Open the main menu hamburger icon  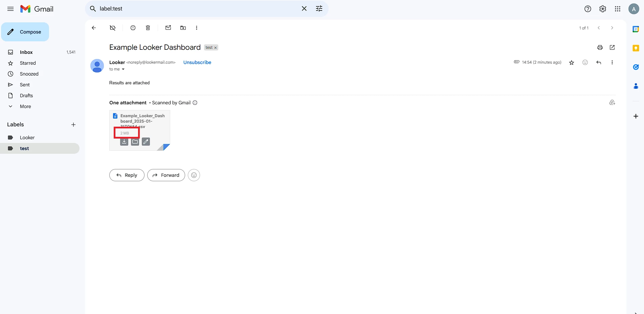pos(10,9)
